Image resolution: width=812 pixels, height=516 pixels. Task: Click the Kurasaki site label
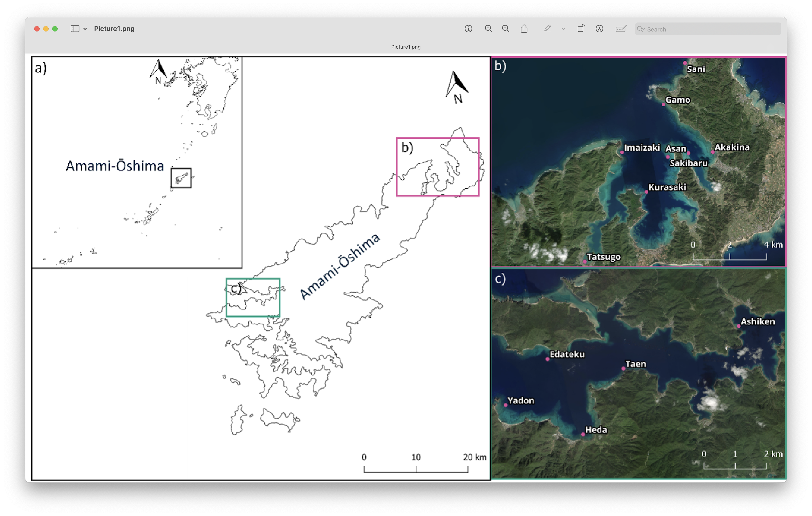click(667, 187)
